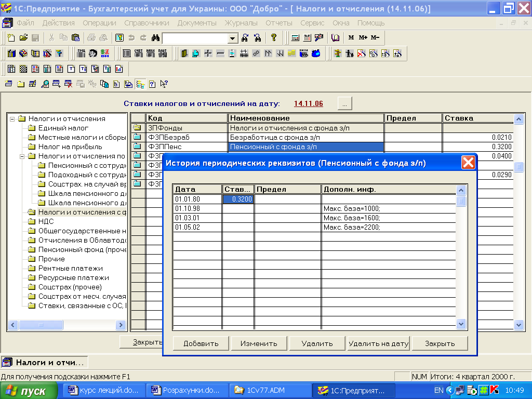This screenshot has width=532, height=399.
Task: Open the search field dropdown arrow
Action: [x=233, y=38]
